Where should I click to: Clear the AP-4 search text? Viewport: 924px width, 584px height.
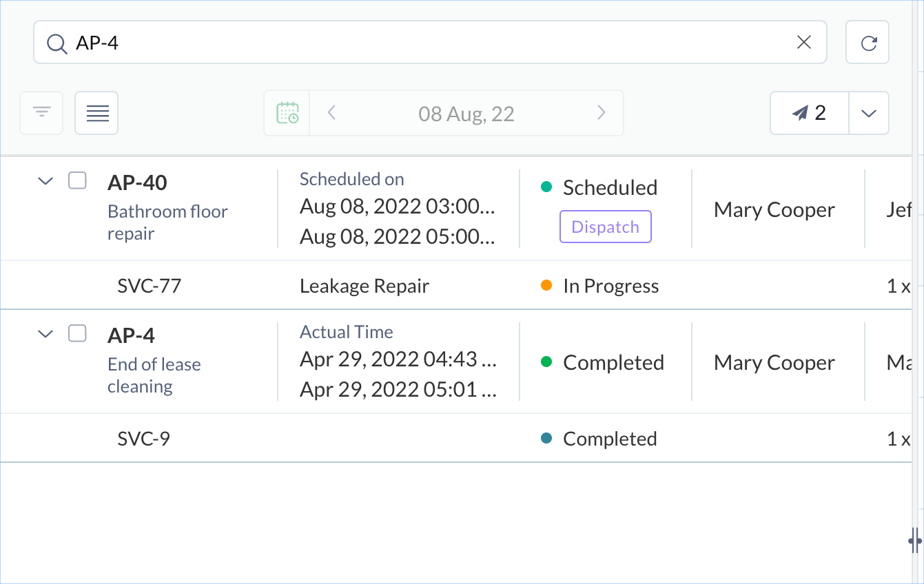coord(803,43)
